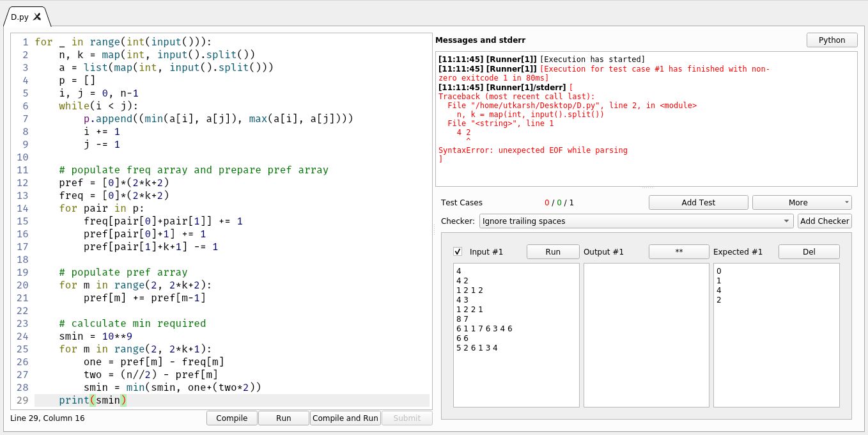The width and height of the screenshot is (868, 435).
Task: Click the Submit button
Action: click(x=407, y=418)
